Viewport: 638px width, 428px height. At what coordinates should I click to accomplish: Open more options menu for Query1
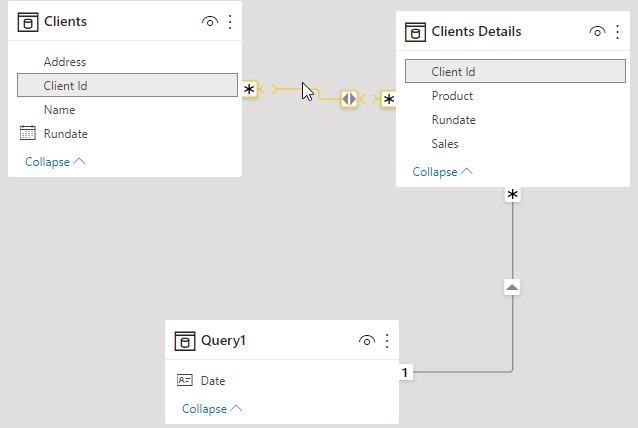coord(387,341)
